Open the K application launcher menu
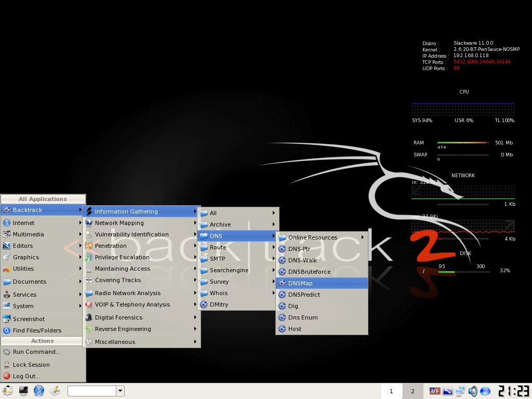The width and height of the screenshot is (532, 399). (8, 391)
